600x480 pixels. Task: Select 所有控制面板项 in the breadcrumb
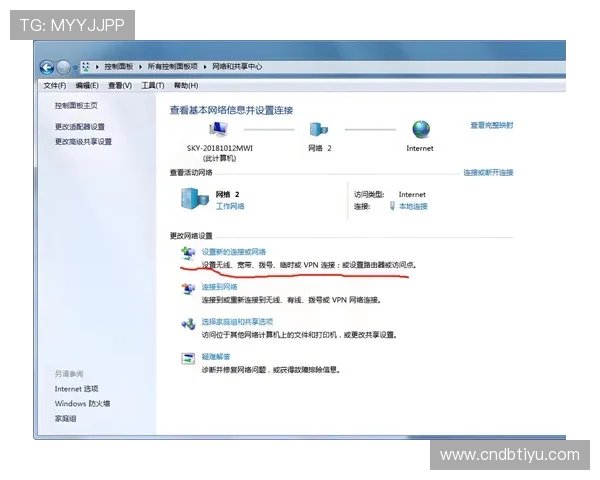(173, 67)
